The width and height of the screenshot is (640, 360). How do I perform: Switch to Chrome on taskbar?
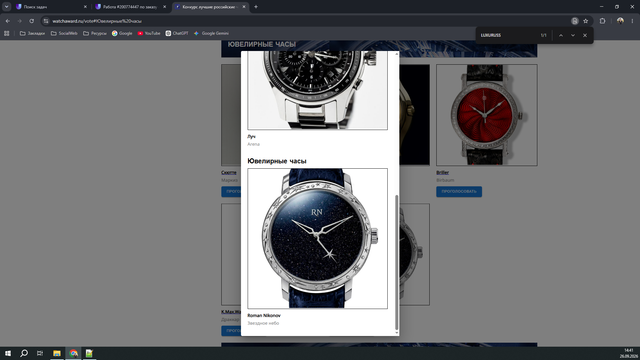point(73,353)
